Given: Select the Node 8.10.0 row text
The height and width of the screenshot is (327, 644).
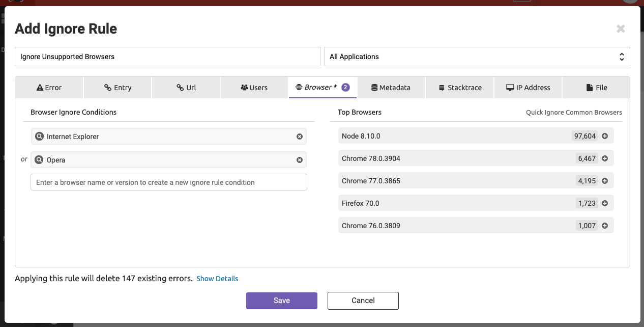Looking at the screenshot, I should [x=361, y=136].
